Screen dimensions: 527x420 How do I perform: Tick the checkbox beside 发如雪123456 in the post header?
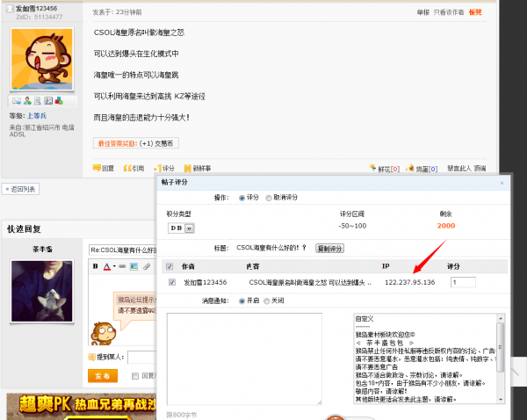click(x=10, y=9)
